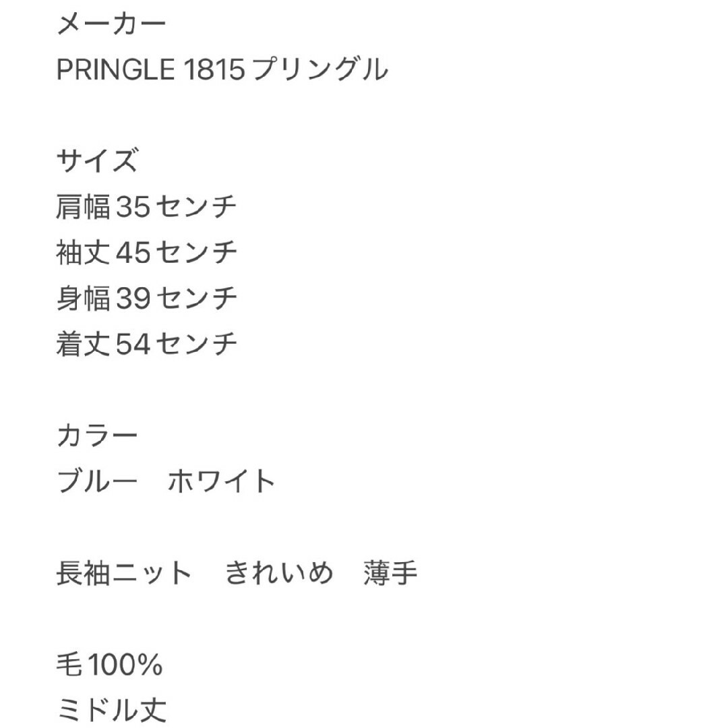The width and height of the screenshot is (728, 728).
Task: Click the 35 value in 肩幅 line
Action: click(x=133, y=207)
